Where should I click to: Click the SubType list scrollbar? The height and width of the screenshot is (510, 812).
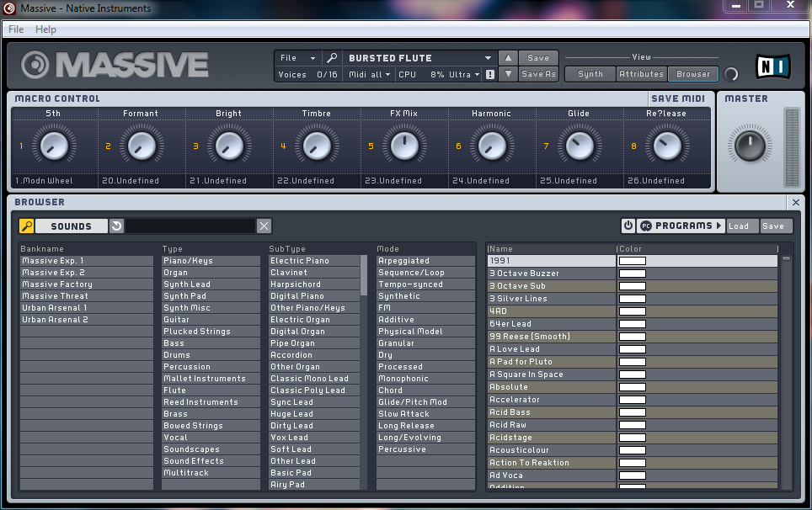point(364,276)
